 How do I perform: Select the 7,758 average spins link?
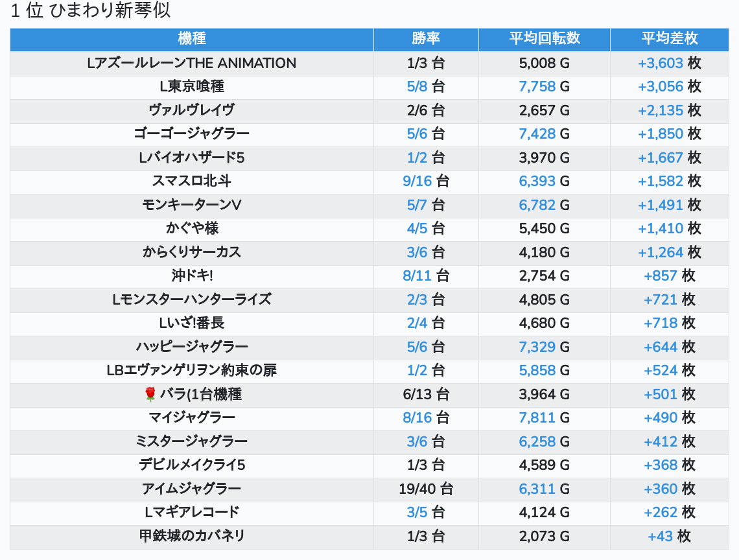click(x=537, y=87)
